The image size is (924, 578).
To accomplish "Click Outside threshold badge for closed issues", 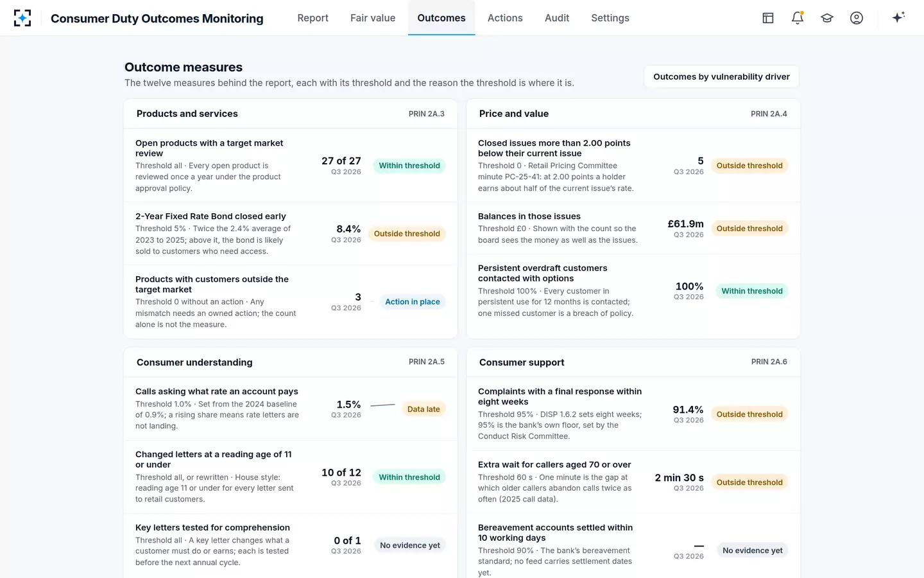I will tap(749, 166).
